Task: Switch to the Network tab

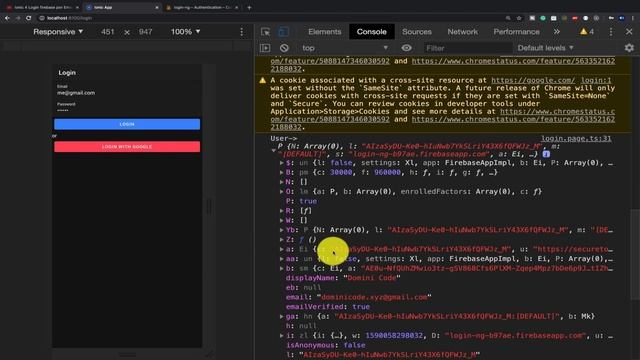Action: 462,32
